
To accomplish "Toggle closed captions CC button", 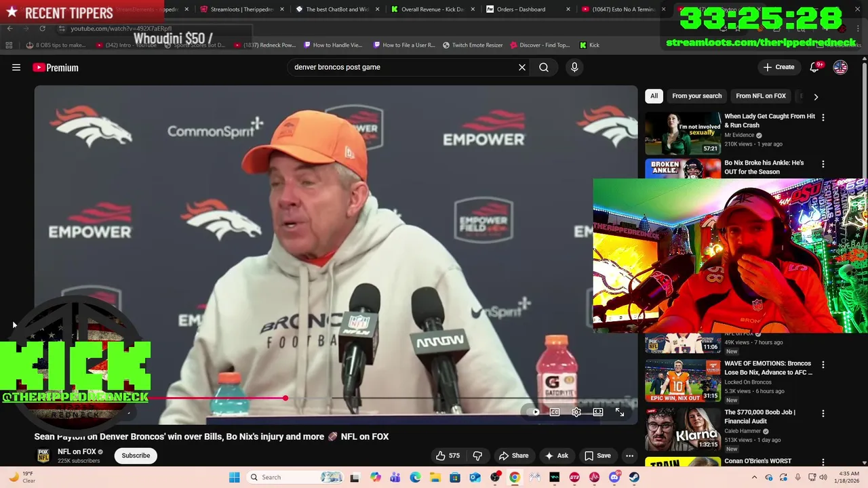I will coord(555,412).
